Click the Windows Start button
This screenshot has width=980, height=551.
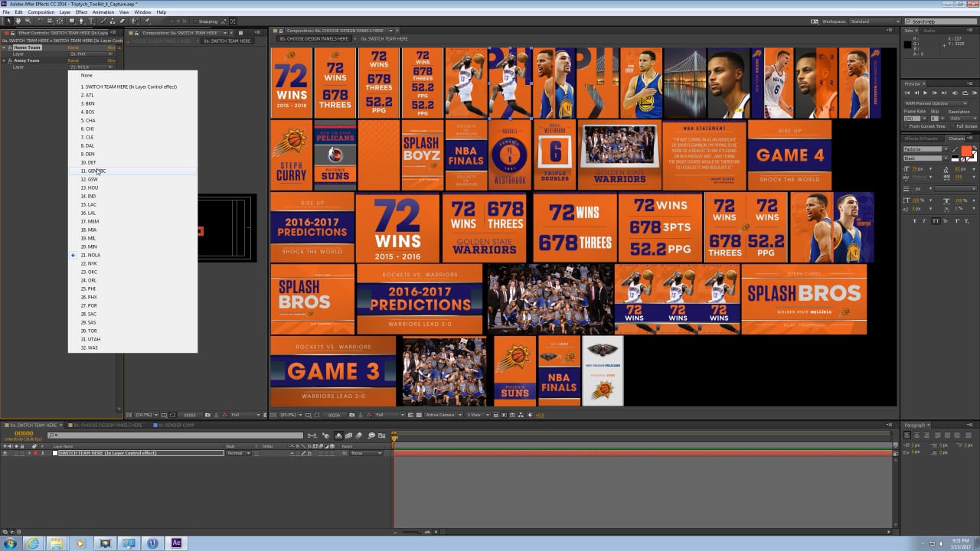pyautogui.click(x=10, y=543)
